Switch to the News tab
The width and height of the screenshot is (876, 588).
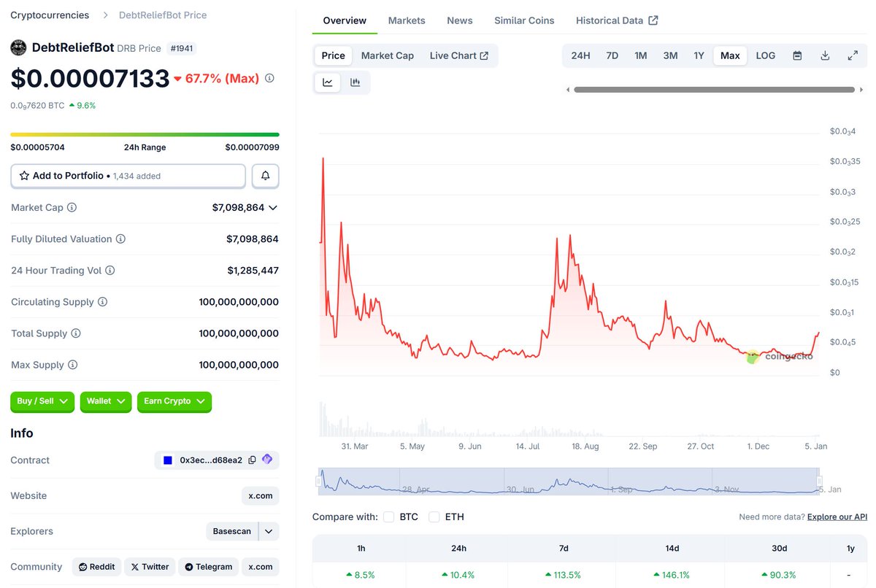pyautogui.click(x=460, y=20)
